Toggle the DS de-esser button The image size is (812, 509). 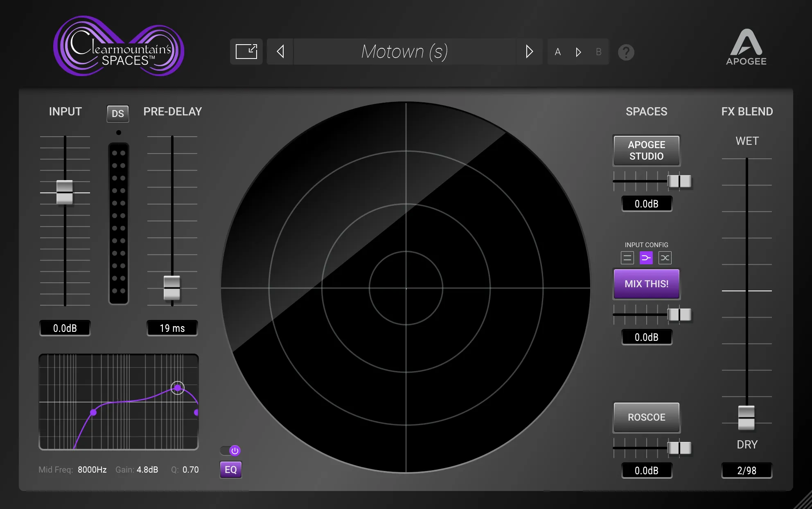tap(118, 113)
